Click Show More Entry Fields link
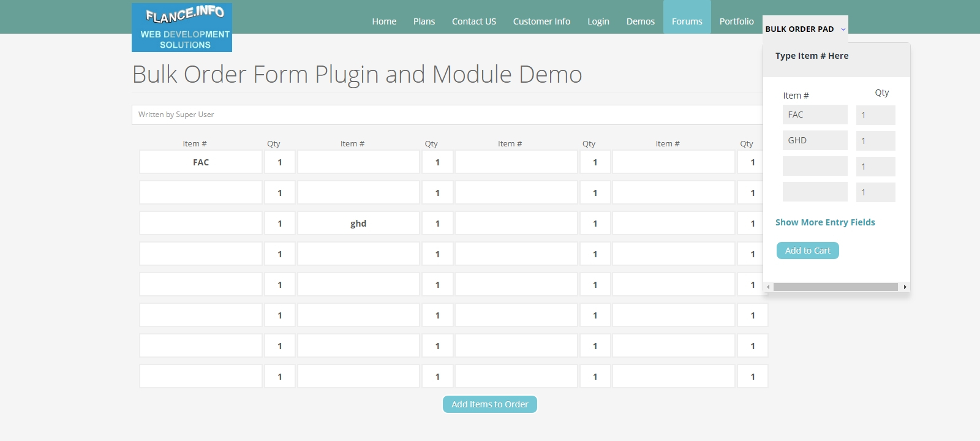The image size is (980, 441). click(x=825, y=222)
